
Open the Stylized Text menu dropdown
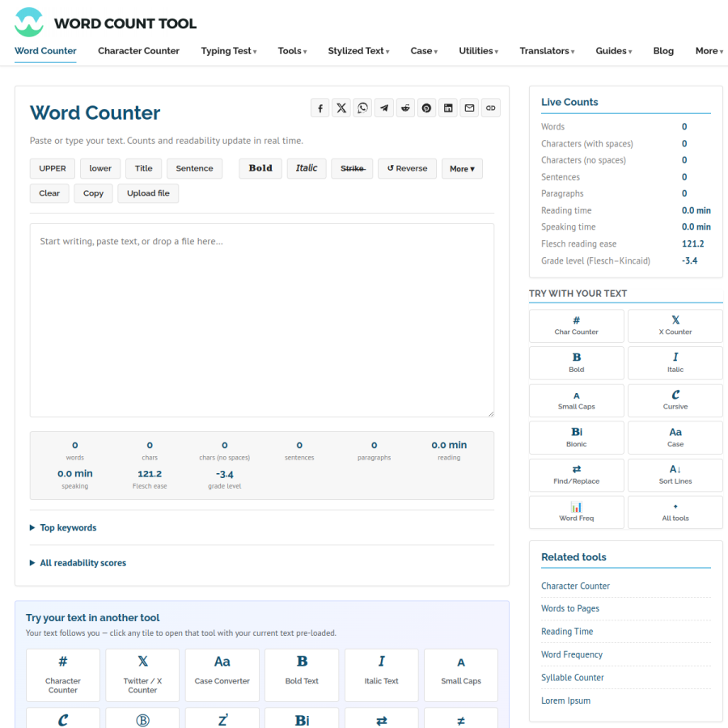click(358, 51)
